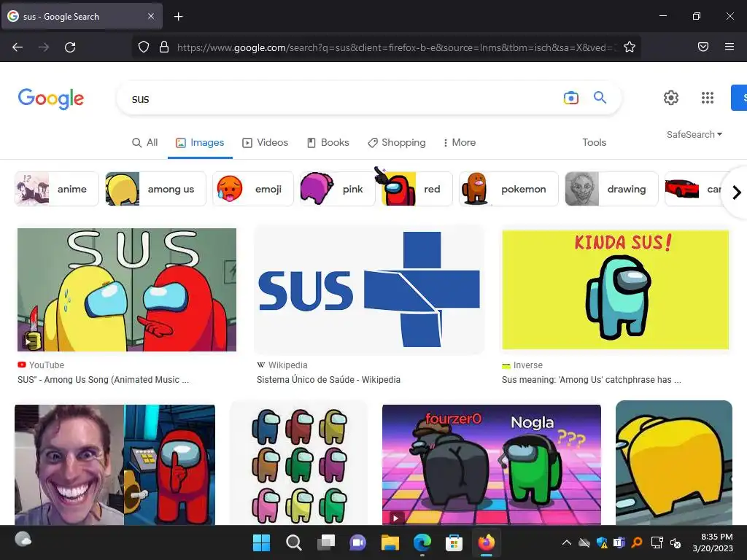Show hidden system tray icons
This screenshot has height=560, width=747.
566,542
